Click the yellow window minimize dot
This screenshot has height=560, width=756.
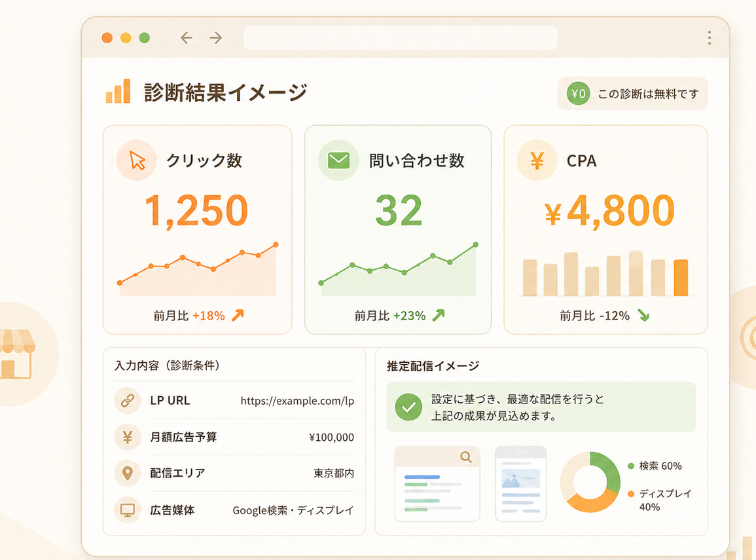[x=126, y=37]
